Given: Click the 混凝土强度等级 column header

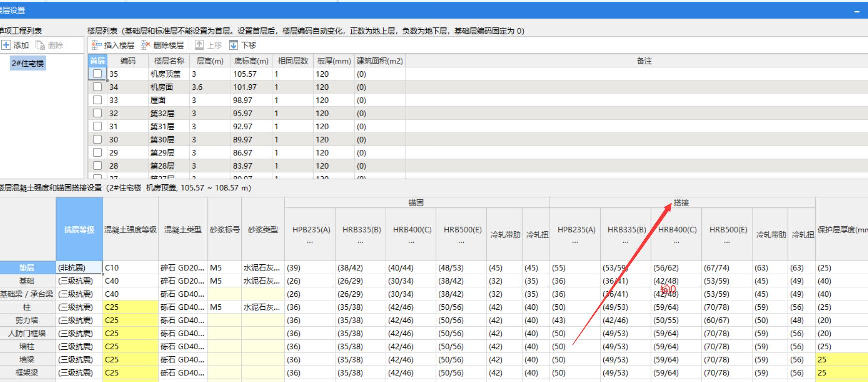Looking at the screenshot, I should click(x=130, y=229).
